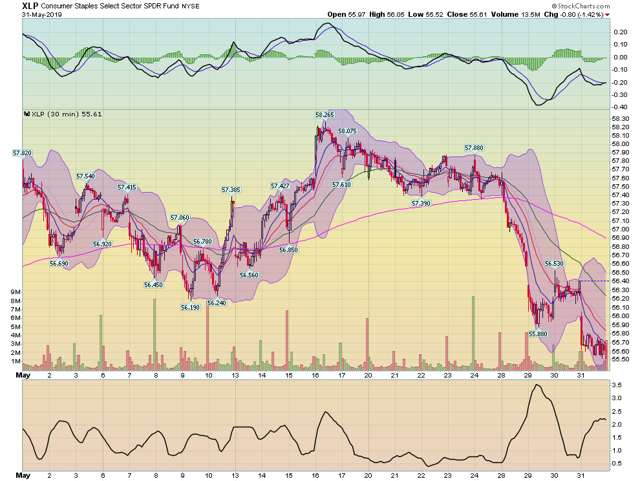Click the 58.265 peak price label

click(x=324, y=115)
